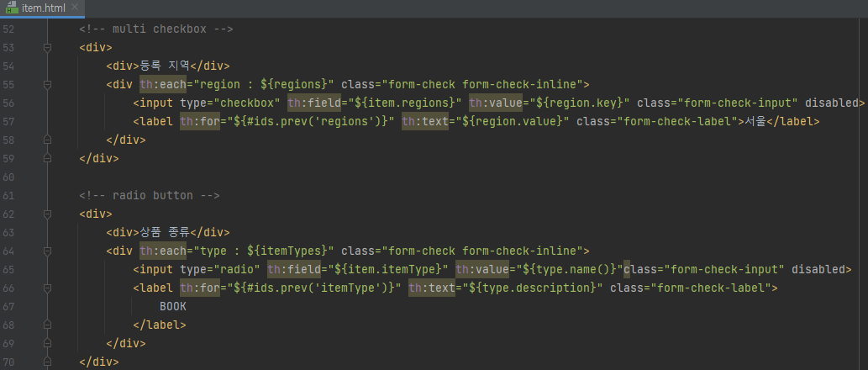The height and width of the screenshot is (370, 868).
Task: Collapse the itemTypes th:each div at line 64
Action: coord(47,251)
